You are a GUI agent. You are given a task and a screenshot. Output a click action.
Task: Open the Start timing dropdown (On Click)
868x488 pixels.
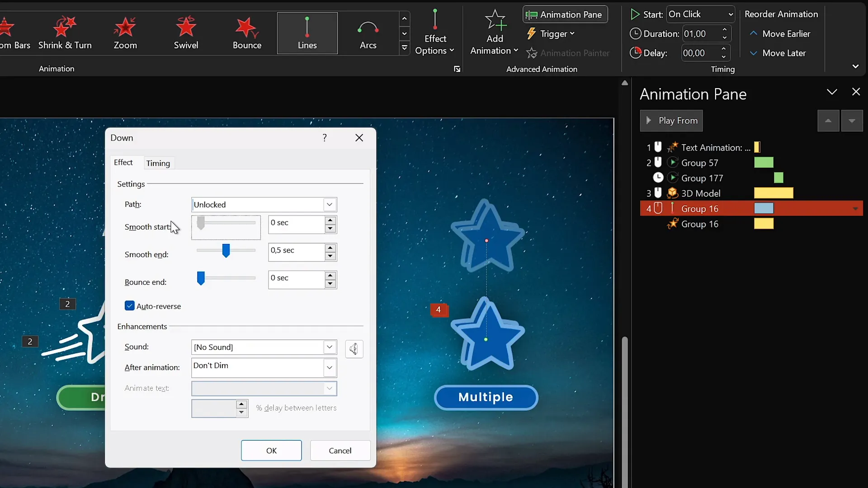(x=700, y=14)
